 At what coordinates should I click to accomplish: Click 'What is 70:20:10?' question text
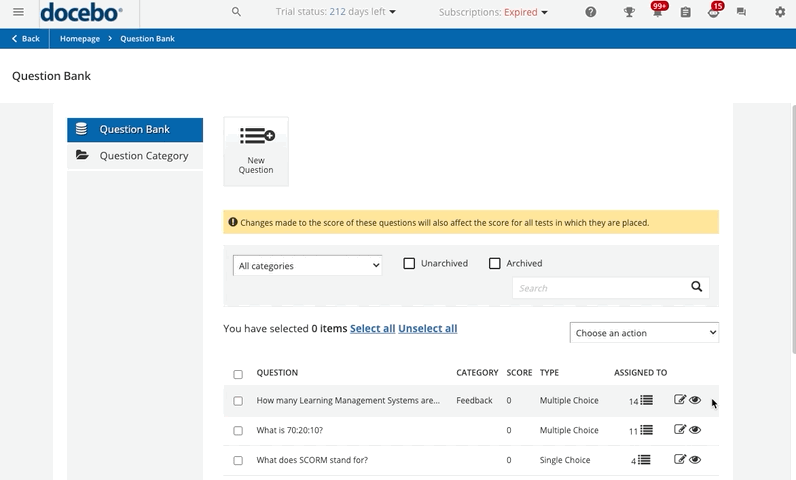(289, 430)
